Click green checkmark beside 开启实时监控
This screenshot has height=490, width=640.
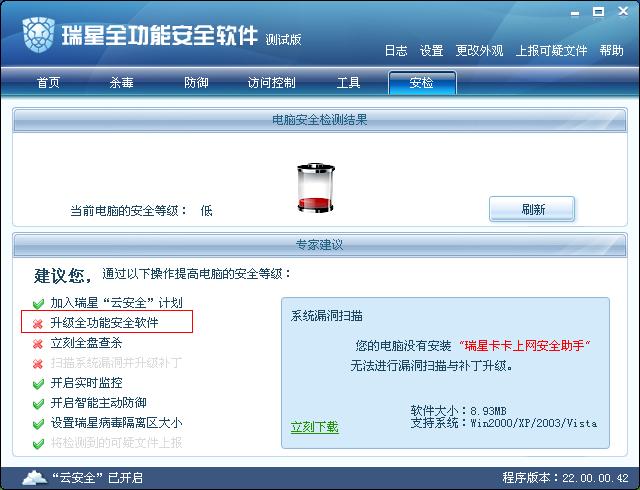(x=38, y=383)
